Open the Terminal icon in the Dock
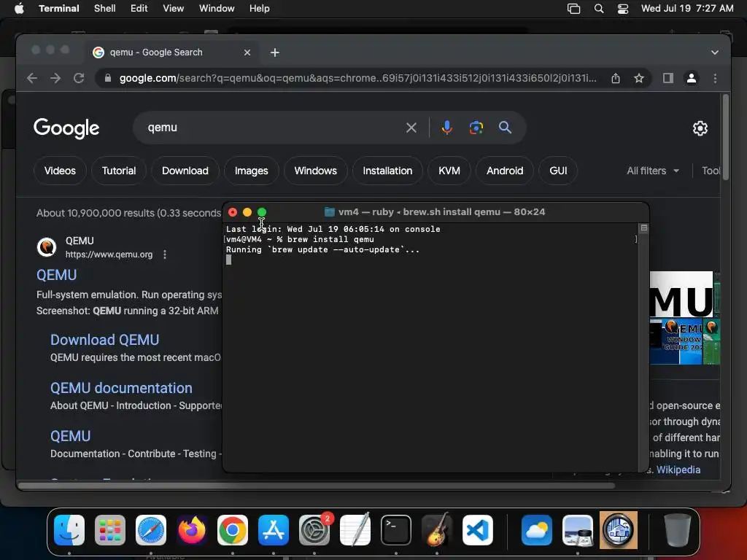The width and height of the screenshot is (747, 560). (396, 530)
